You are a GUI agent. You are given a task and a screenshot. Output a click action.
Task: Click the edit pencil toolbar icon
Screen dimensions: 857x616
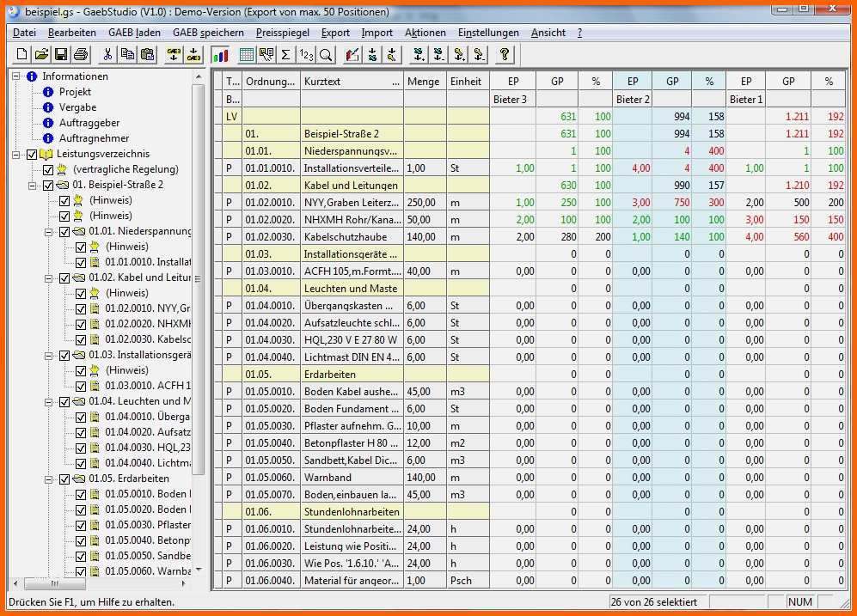(352, 55)
